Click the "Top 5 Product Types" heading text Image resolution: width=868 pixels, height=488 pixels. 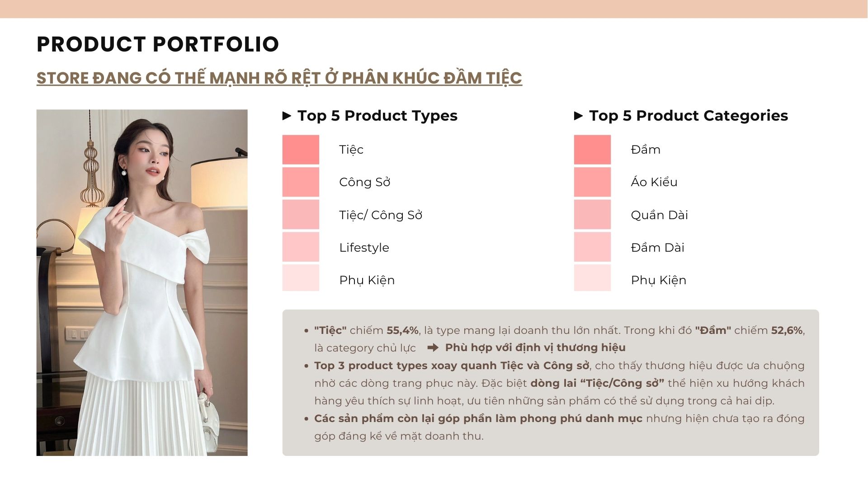point(377,116)
